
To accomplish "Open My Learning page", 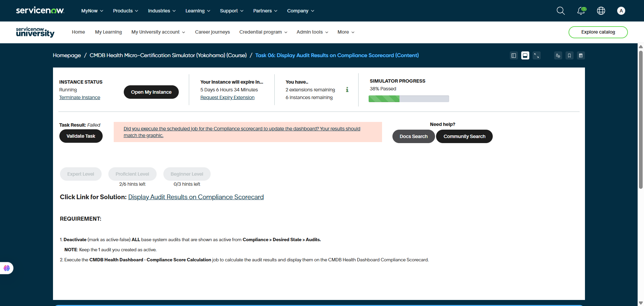I will [x=108, y=32].
